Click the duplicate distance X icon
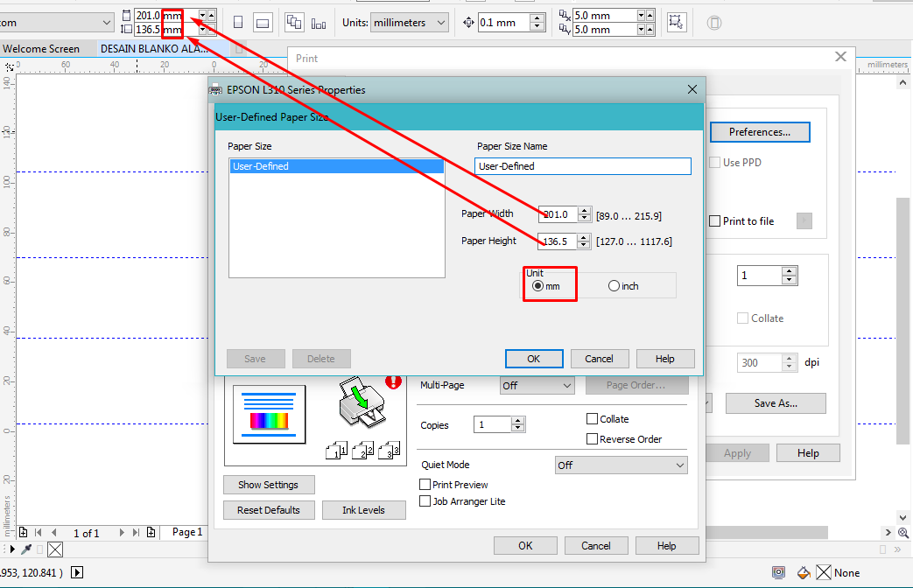The height and width of the screenshot is (588, 913). point(565,15)
